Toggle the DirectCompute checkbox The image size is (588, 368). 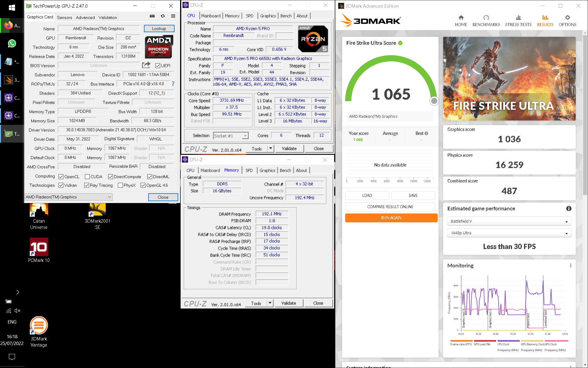tap(111, 177)
